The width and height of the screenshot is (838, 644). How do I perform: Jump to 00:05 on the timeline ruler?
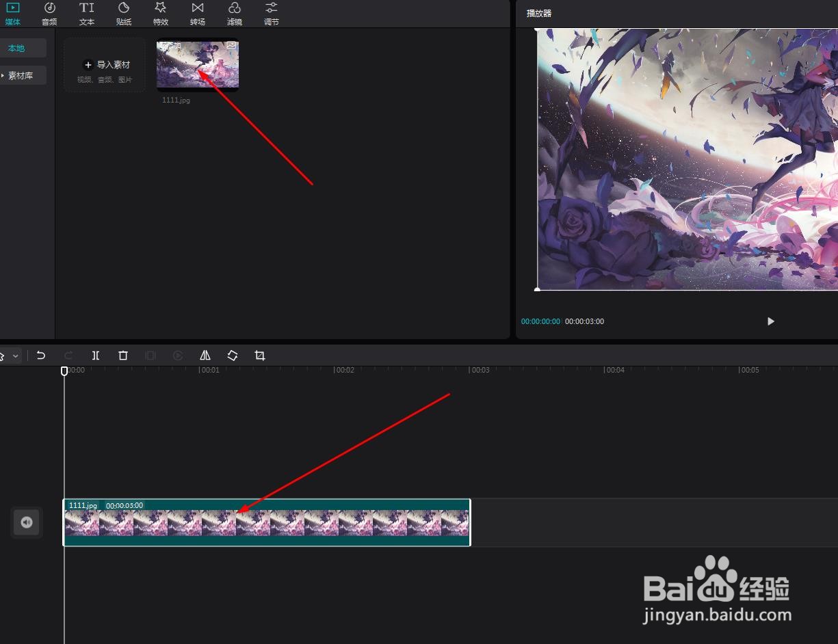pos(750,370)
